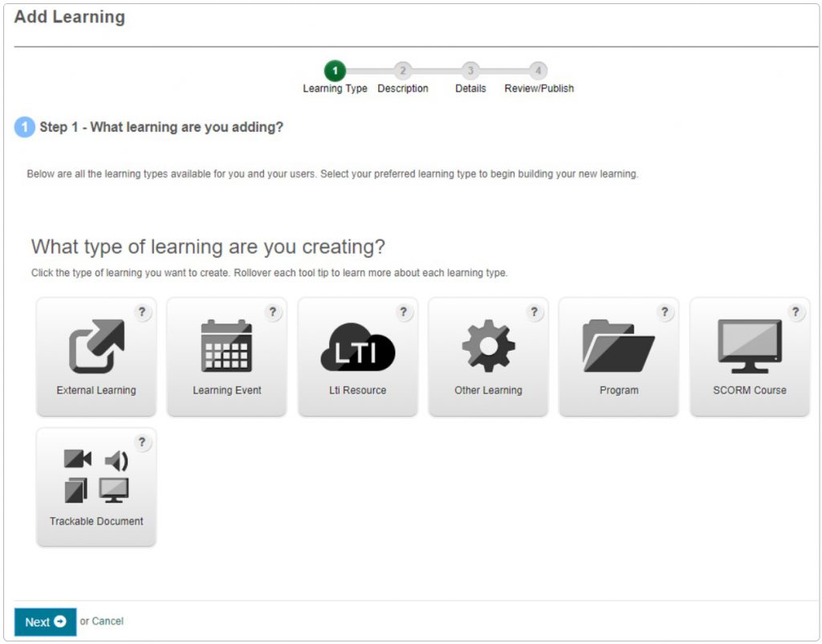Screen dimensions: 822x644
Task: Click the Program tile question mark
Action: click(x=665, y=312)
